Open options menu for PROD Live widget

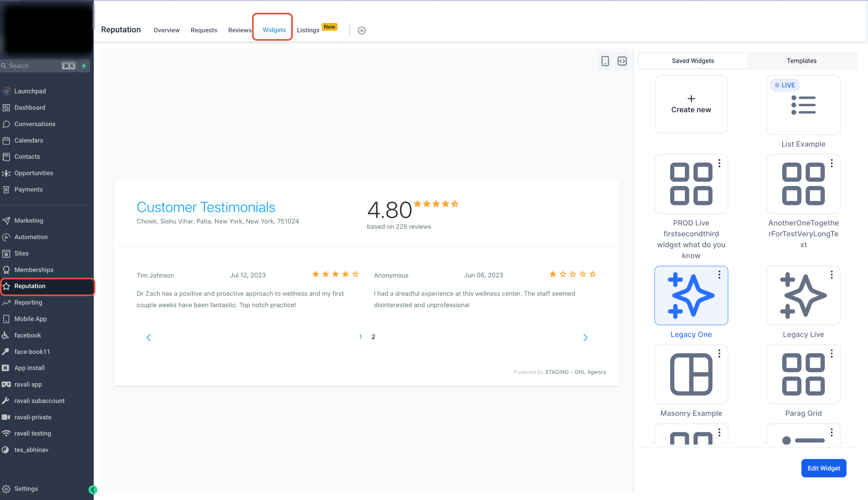click(x=719, y=163)
